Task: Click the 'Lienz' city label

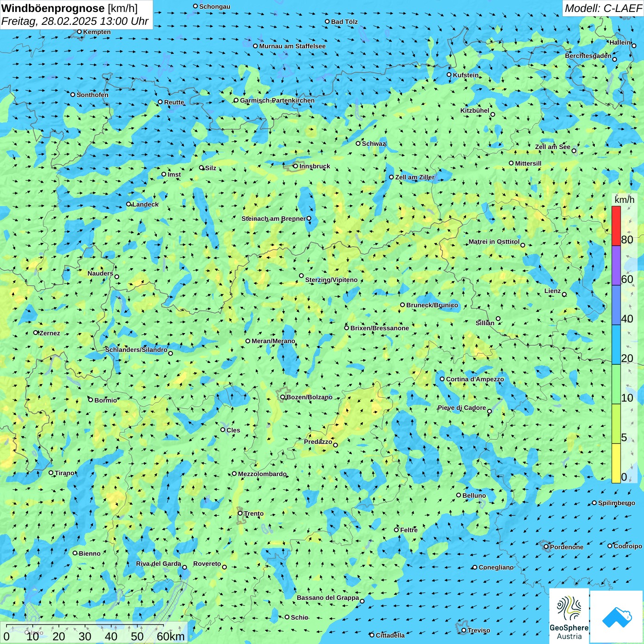Action: (552, 291)
